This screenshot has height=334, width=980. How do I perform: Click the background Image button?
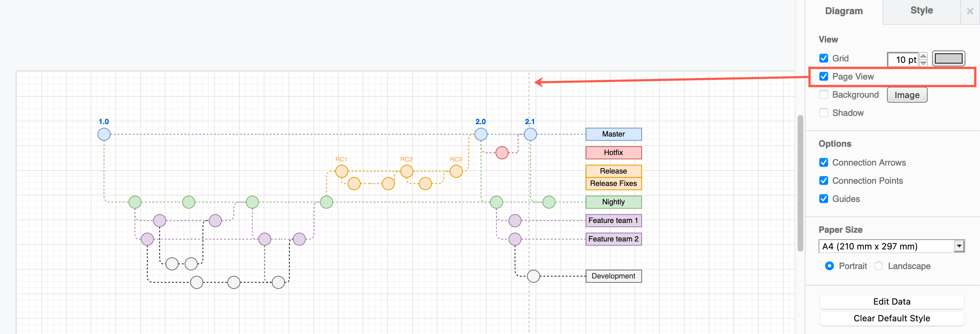click(907, 95)
